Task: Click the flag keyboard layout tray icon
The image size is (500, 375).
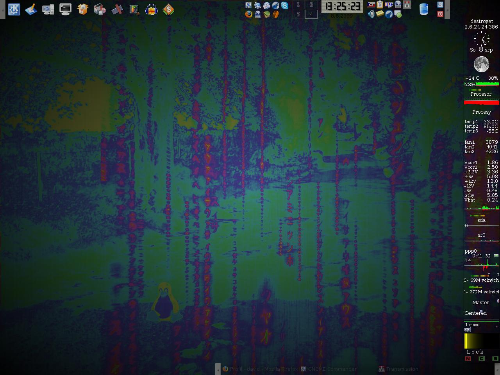Action: click(371, 5)
